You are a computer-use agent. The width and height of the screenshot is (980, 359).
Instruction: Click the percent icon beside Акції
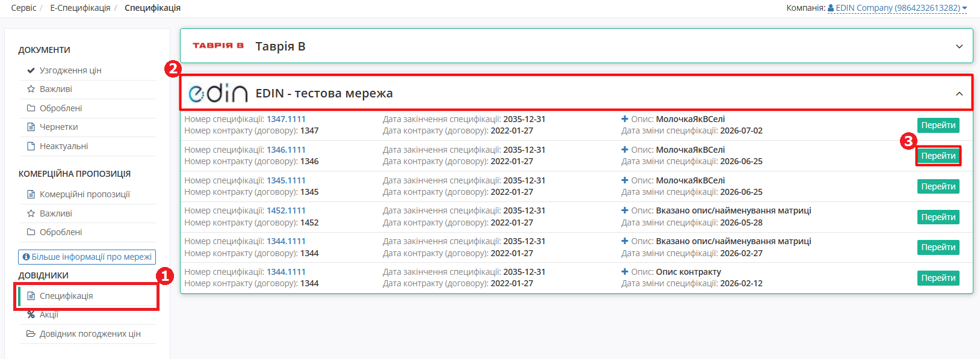(x=31, y=315)
